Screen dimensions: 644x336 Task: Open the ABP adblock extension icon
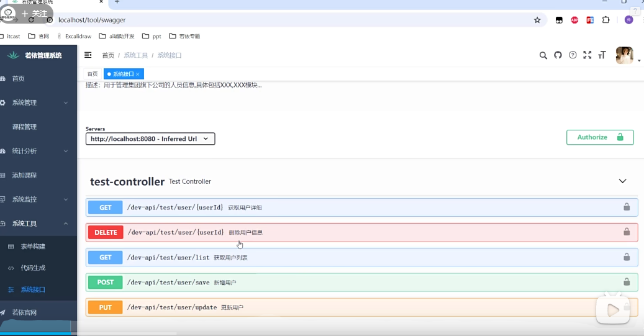[x=574, y=20]
